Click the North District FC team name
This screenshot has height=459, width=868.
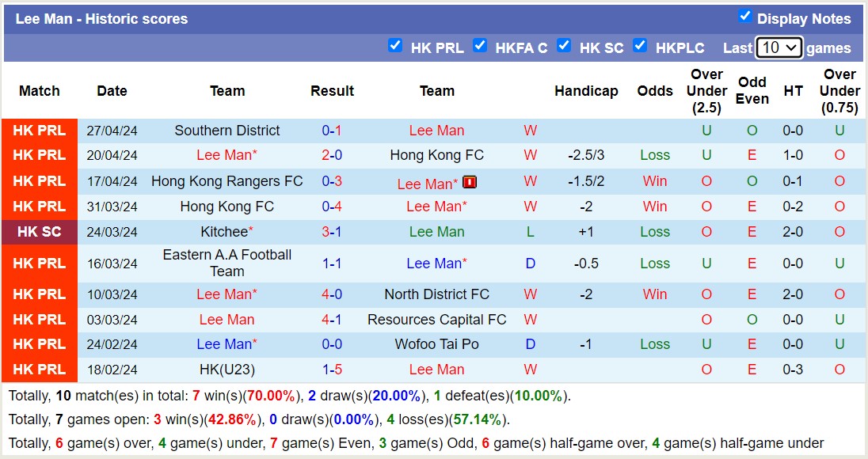tap(436, 294)
